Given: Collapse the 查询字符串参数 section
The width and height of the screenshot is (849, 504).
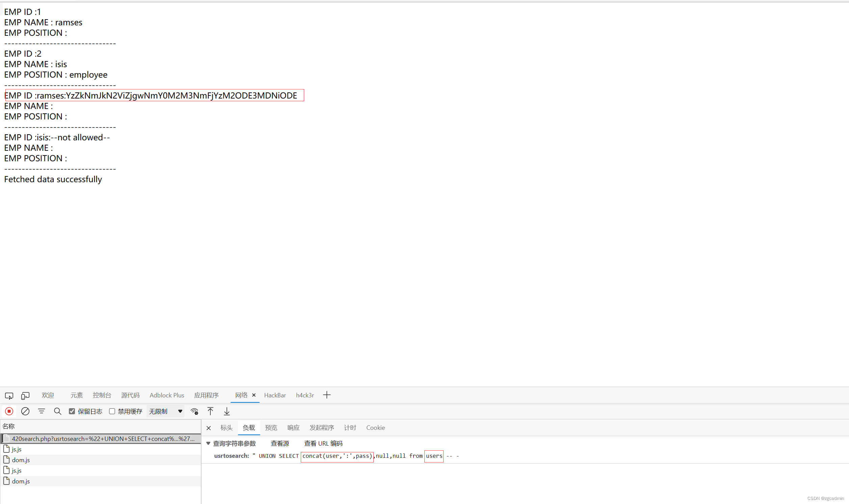Looking at the screenshot, I should (x=208, y=443).
